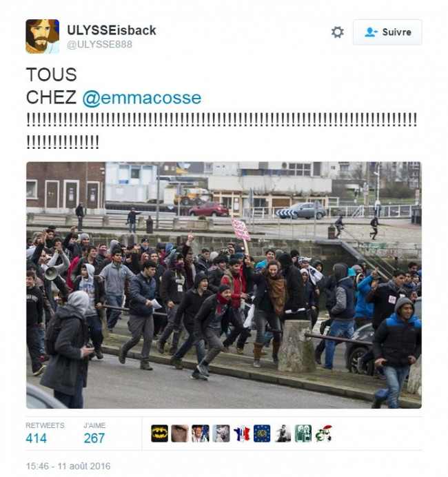Open the black-and-white figure avatar
Screen dimensions: 448x477
click(x=283, y=433)
